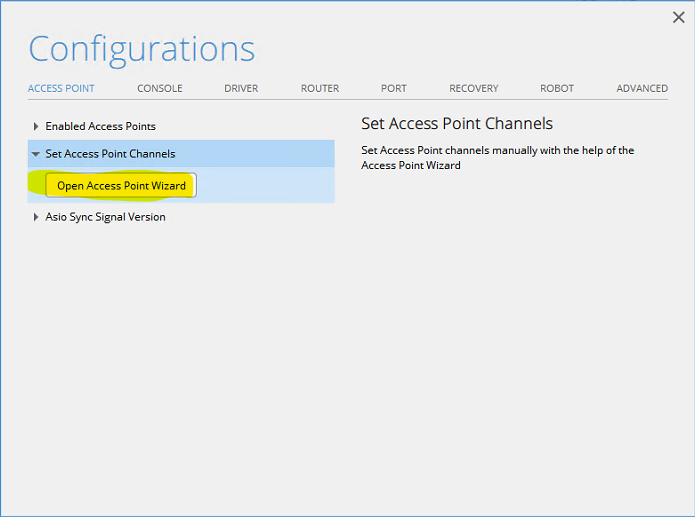
Task: Collapse the Set Access Point Channels arrow
Action: click(36, 154)
